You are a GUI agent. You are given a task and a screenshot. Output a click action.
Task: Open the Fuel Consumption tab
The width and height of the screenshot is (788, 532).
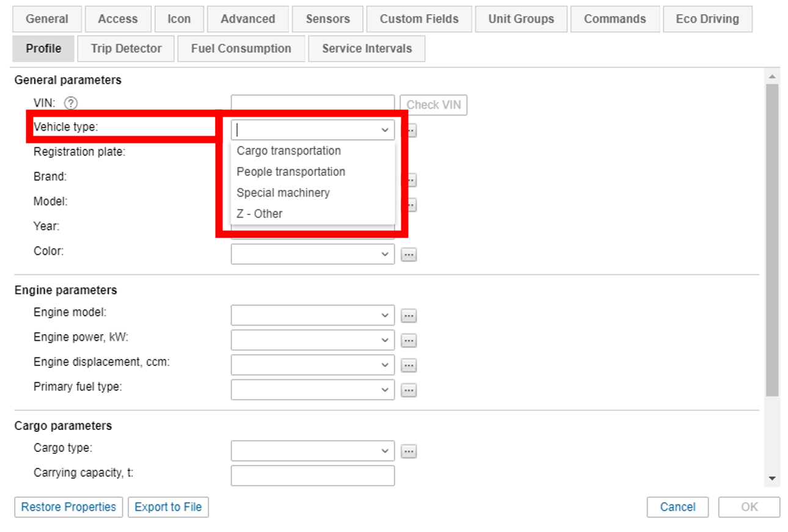tap(241, 49)
